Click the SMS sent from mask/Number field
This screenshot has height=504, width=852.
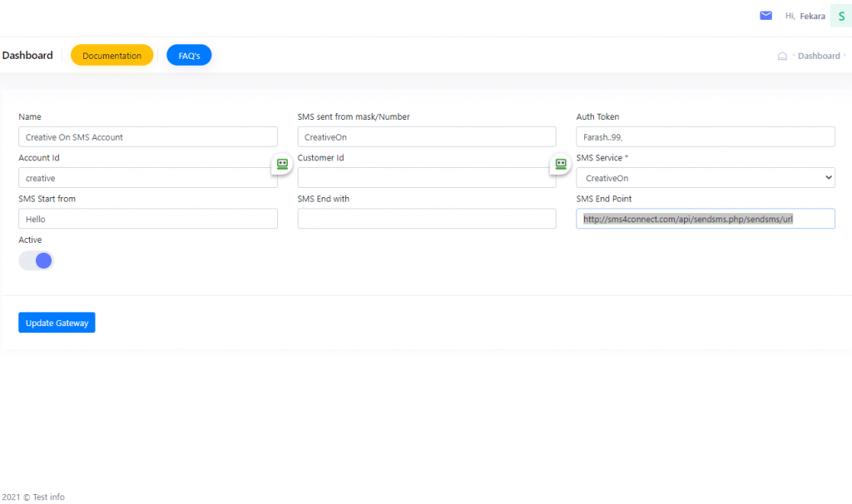coord(426,137)
